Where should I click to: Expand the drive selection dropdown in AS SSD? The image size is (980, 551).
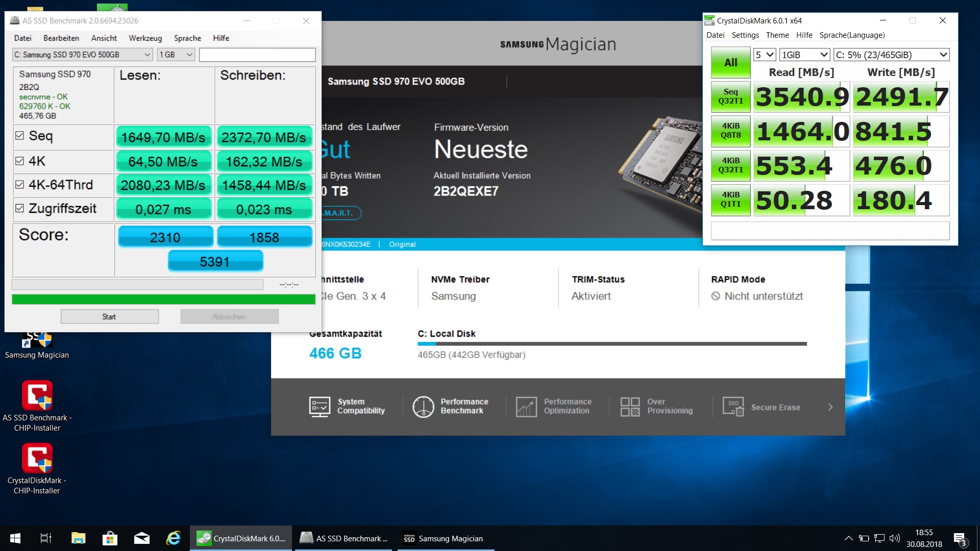pos(147,55)
